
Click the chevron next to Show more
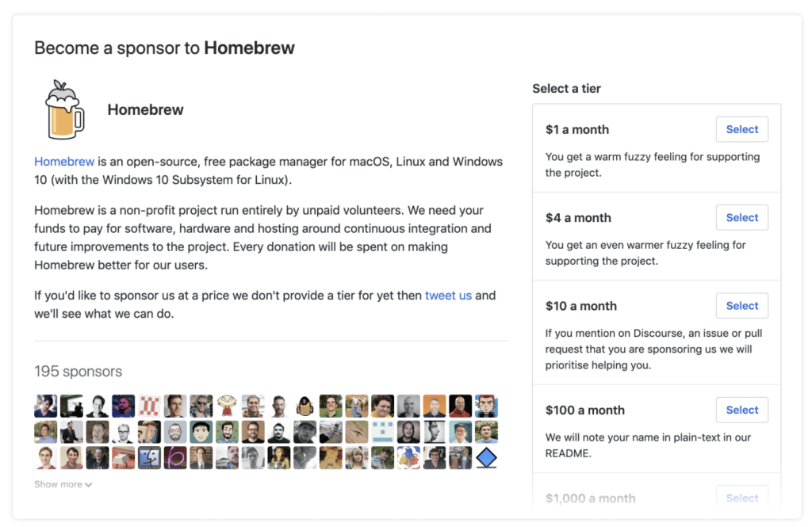tap(89, 485)
